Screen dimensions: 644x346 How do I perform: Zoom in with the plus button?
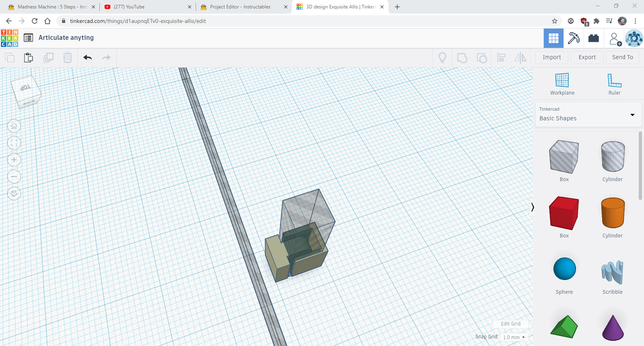coord(14,160)
